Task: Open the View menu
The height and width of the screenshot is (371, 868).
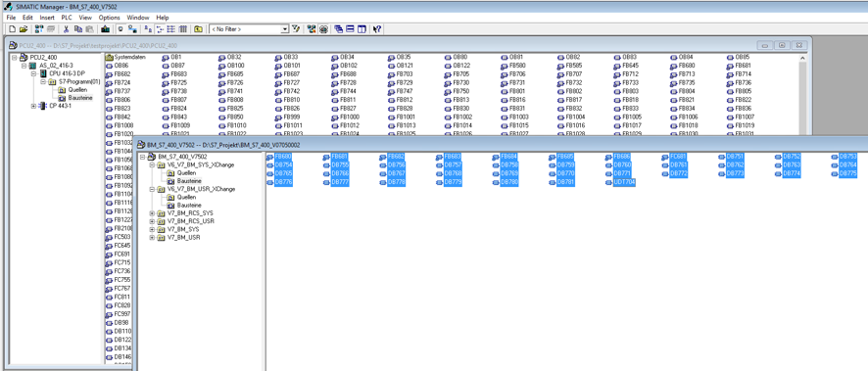Action: click(85, 18)
